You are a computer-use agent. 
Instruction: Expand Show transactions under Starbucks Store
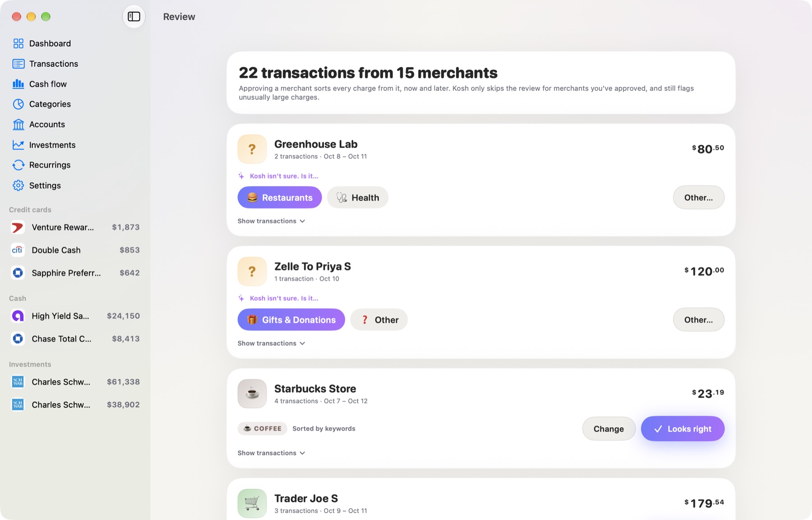pyautogui.click(x=272, y=453)
